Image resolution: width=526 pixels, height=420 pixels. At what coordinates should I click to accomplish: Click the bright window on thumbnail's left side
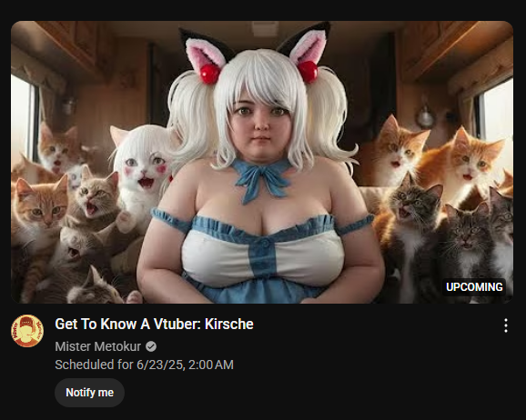23,117
